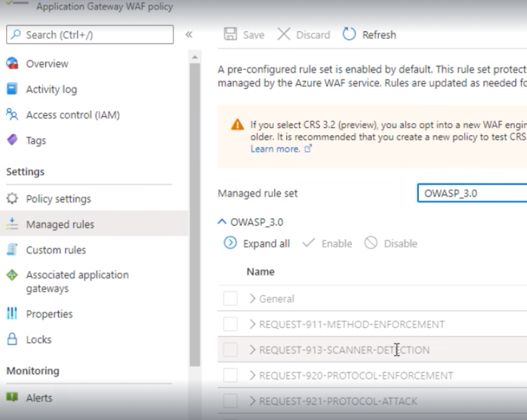
Task: Click the Disable button label
Action: tap(401, 244)
